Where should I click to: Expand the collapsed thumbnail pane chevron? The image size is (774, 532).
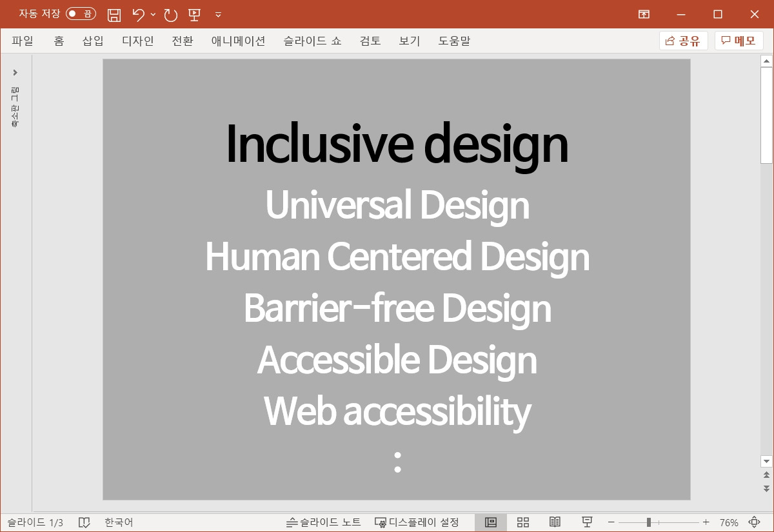tap(15, 72)
